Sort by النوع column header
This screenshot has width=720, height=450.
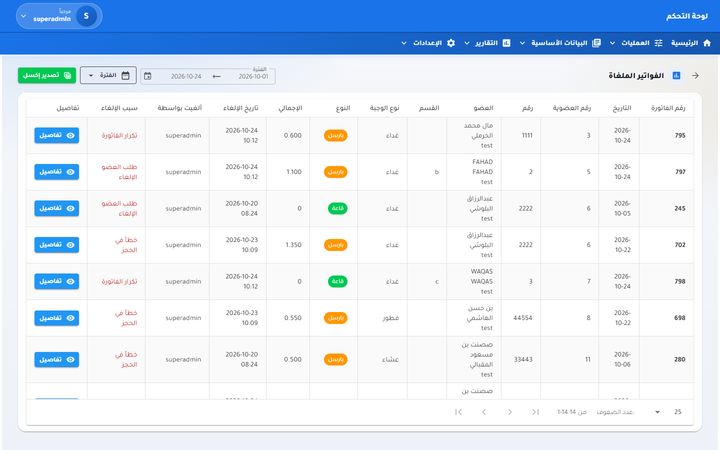tap(343, 108)
